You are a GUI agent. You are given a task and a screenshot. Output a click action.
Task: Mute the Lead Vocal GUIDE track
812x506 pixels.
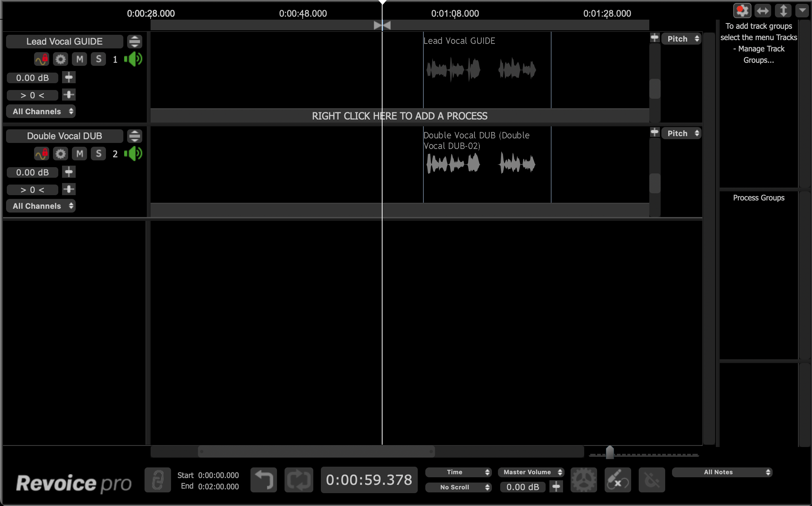coord(79,59)
